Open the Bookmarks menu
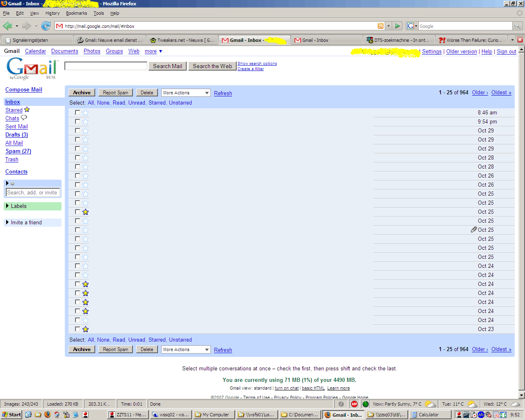 (76, 13)
